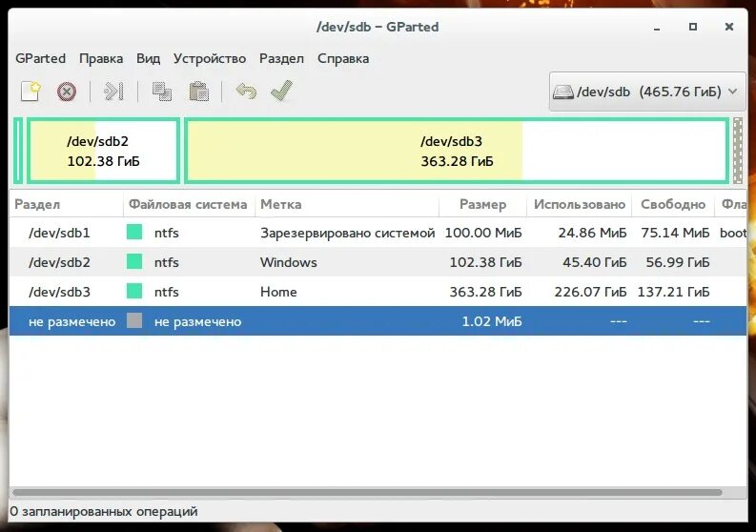Click the Файловая система column header
The image size is (756, 532).
click(x=188, y=204)
